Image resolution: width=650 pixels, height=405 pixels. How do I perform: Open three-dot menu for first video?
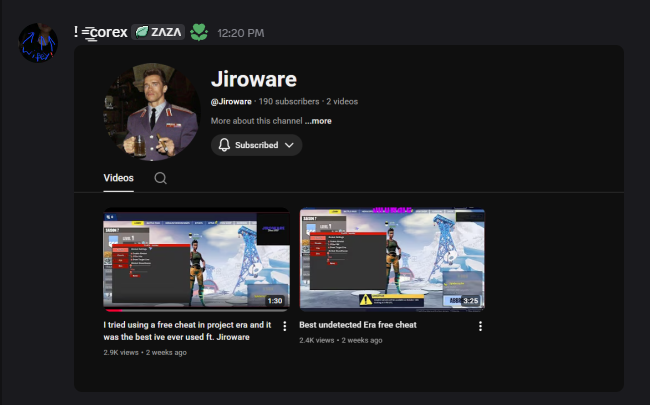tap(285, 326)
